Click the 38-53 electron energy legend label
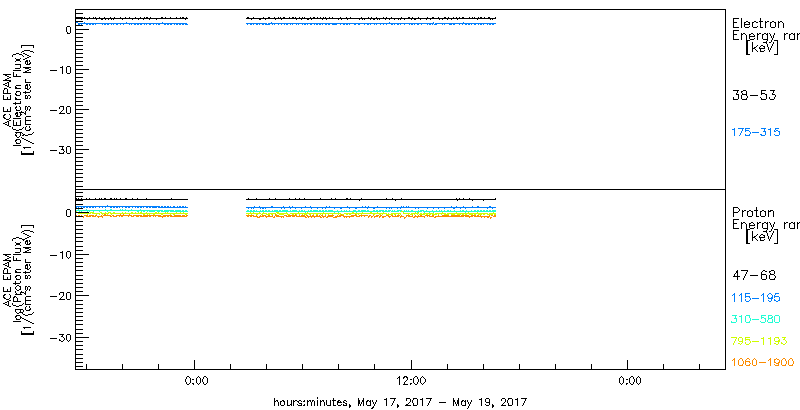800x410 pixels. [x=754, y=95]
